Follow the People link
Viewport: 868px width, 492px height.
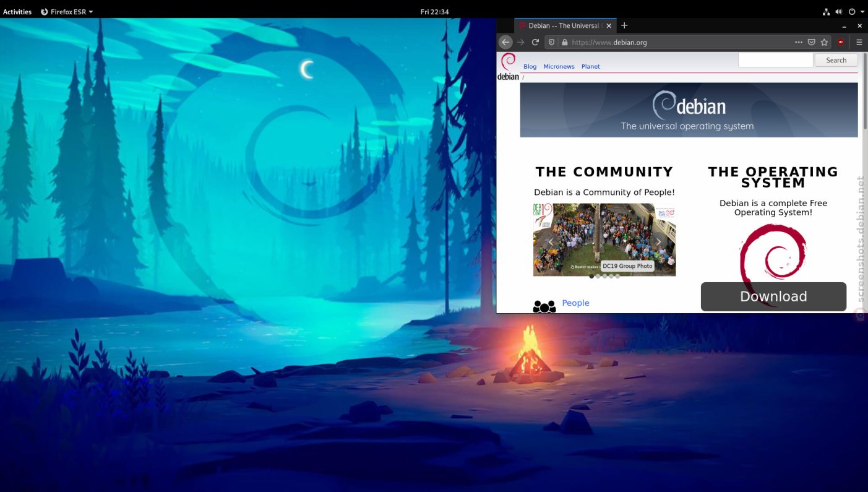click(x=575, y=303)
